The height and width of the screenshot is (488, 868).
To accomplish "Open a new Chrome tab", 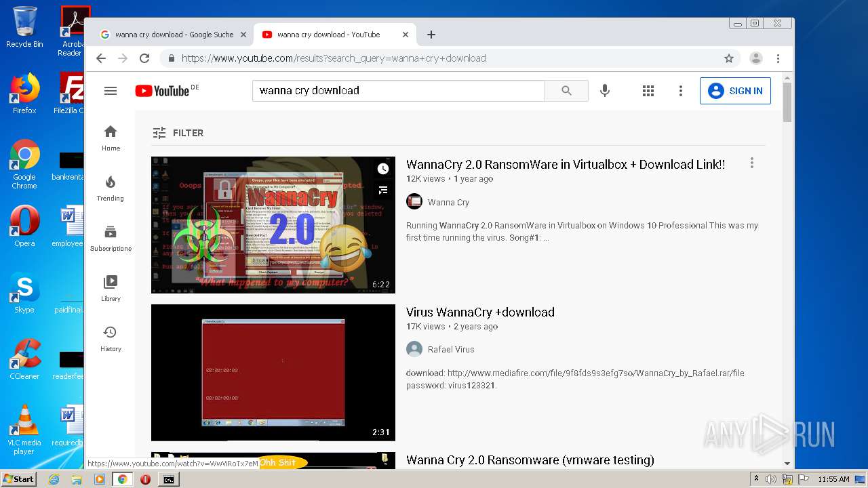I will (x=431, y=35).
